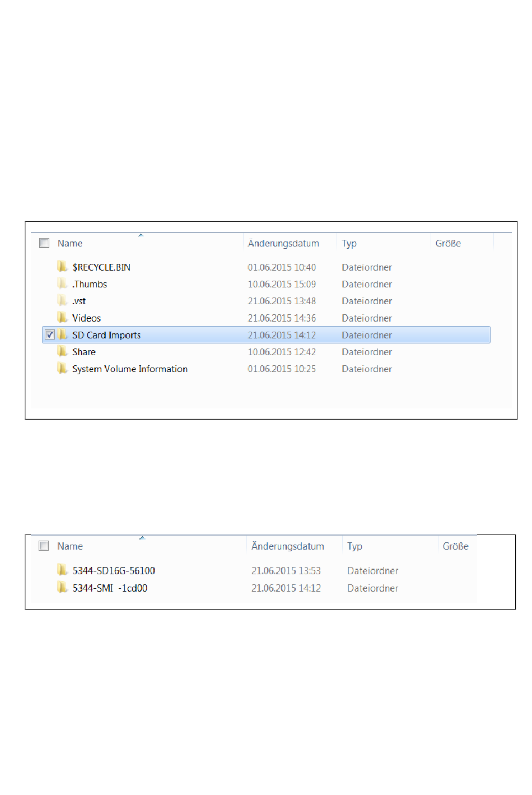532x795 pixels.
Task: Click the sort arrow above upper Name column
Action: (141, 235)
